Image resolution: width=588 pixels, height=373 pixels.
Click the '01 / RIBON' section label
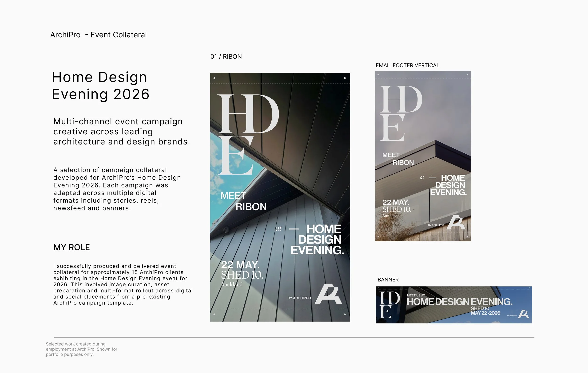tap(226, 57)
